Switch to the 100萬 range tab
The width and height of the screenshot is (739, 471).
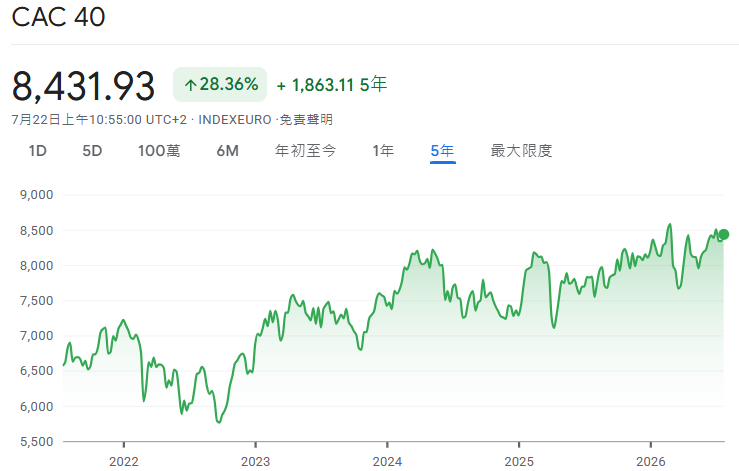[159, 151]
